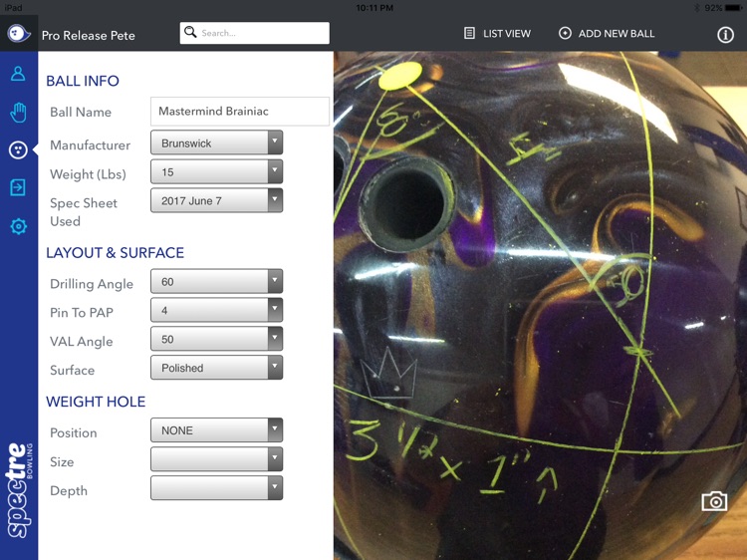Click the LIST VIEW label

point(506,34)
